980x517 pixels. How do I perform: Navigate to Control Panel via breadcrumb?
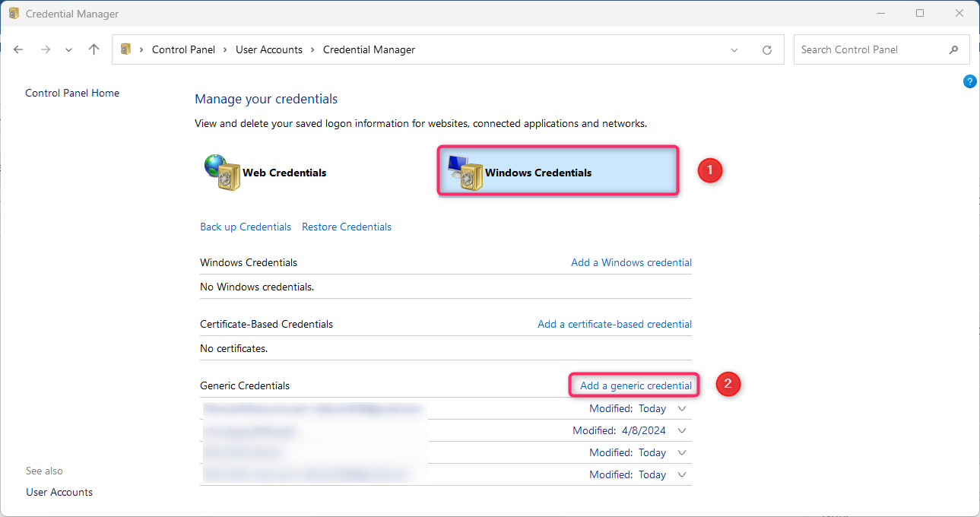pos(183,49)
